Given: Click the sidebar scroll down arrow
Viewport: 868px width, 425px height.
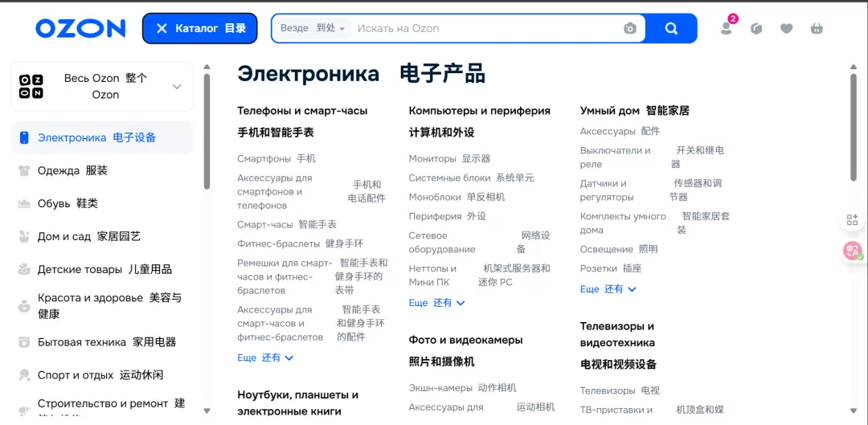Looking at the screenshot, I should pos(207,411).
